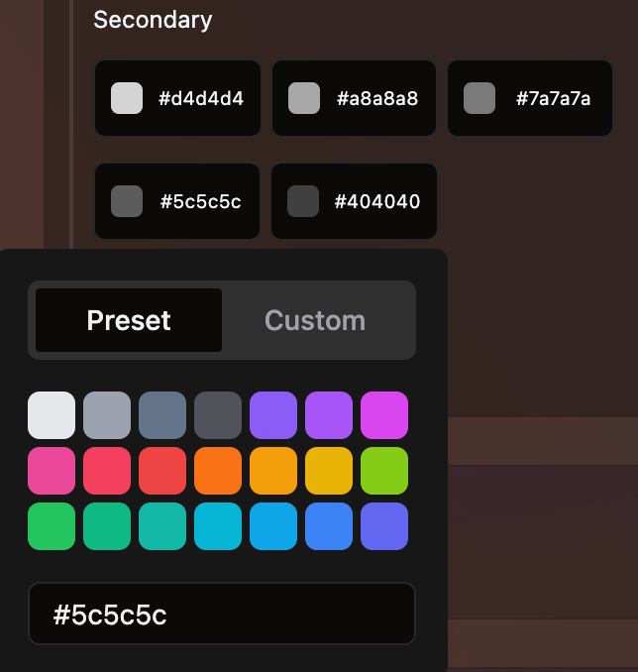Select the #d4d4d4 secondary color chip
Image resolution: width=638 pixels, height=672 pixels.
[x=177, y=98]
